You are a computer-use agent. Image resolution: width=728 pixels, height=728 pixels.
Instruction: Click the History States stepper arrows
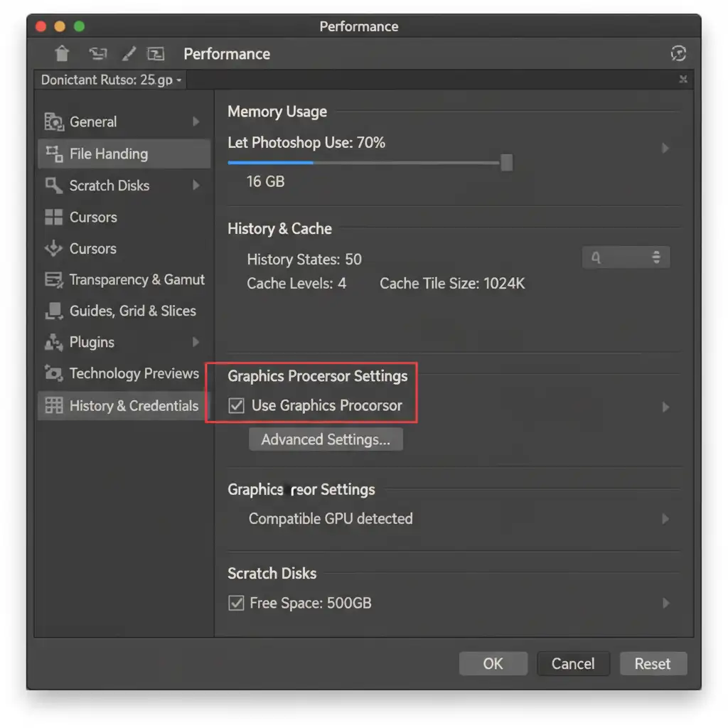coord(656,258)
